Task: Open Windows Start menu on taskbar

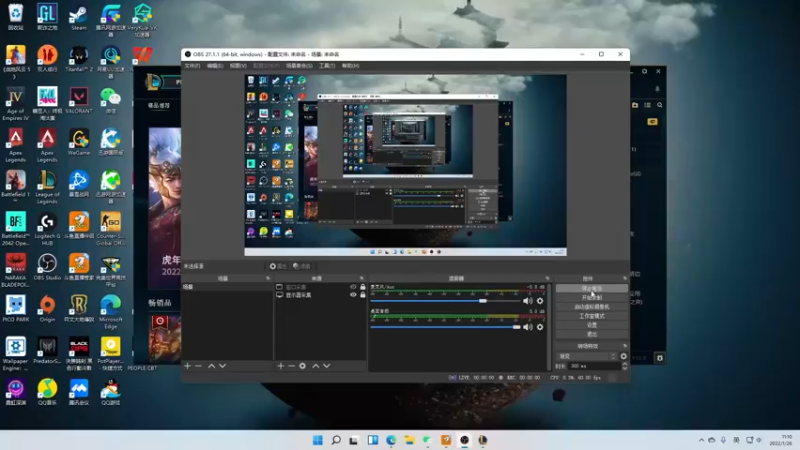Action: pos(317,440)
